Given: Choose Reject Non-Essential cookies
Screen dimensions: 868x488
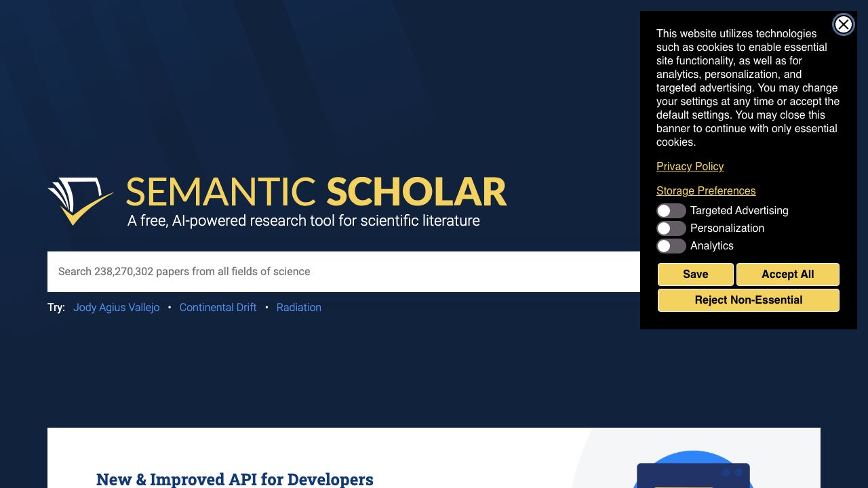Looking at the screenshot, I should point(749,300).
